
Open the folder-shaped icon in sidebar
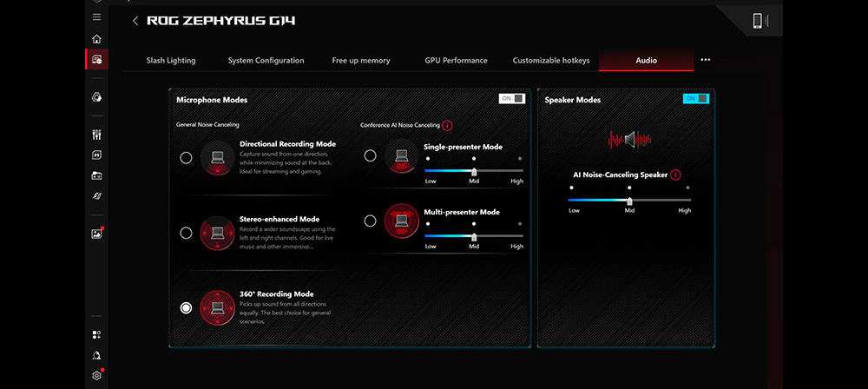click(x=97, y=175)
